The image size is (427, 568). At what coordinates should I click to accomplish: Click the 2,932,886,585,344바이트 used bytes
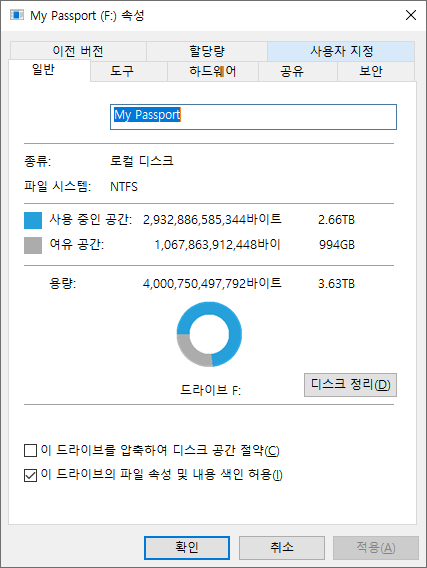click(x=212, y=220)
